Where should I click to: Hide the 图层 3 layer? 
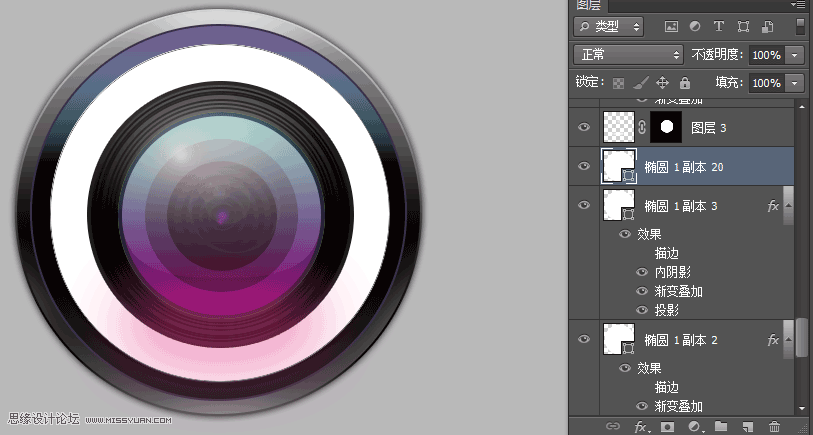tap(584, 127)
